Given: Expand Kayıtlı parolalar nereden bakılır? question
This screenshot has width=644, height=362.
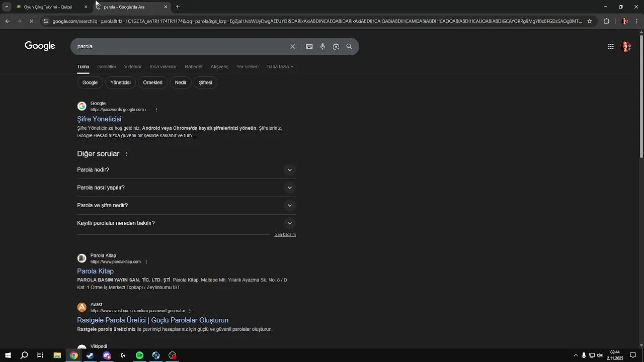Looking at the screenshot, I should click(186, 223).
